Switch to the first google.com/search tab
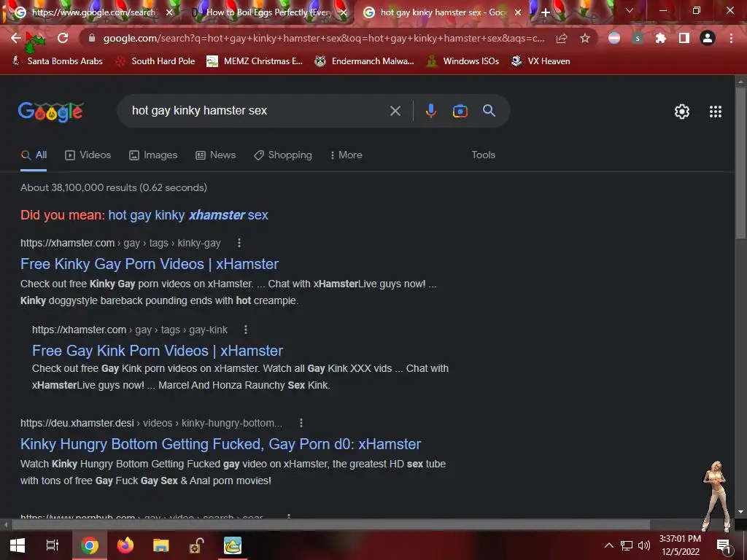This screenshot has height=560, width=747. point(94,12)
